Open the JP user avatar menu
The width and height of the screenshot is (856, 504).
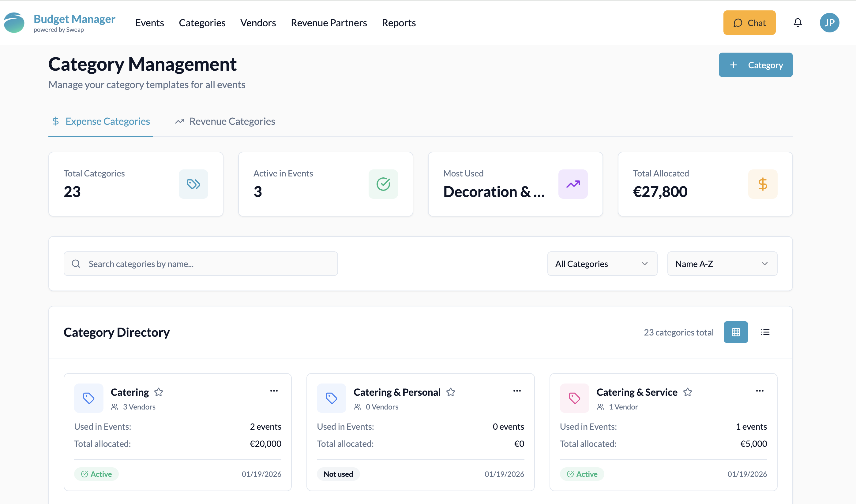pyautogui.click(x=829, y=23)
